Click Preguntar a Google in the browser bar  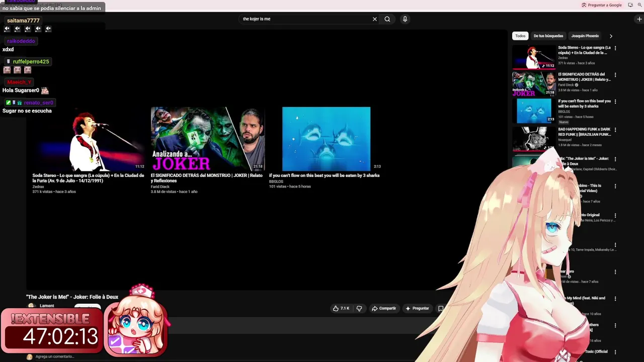pyautogui.click(x=602, y=5)
